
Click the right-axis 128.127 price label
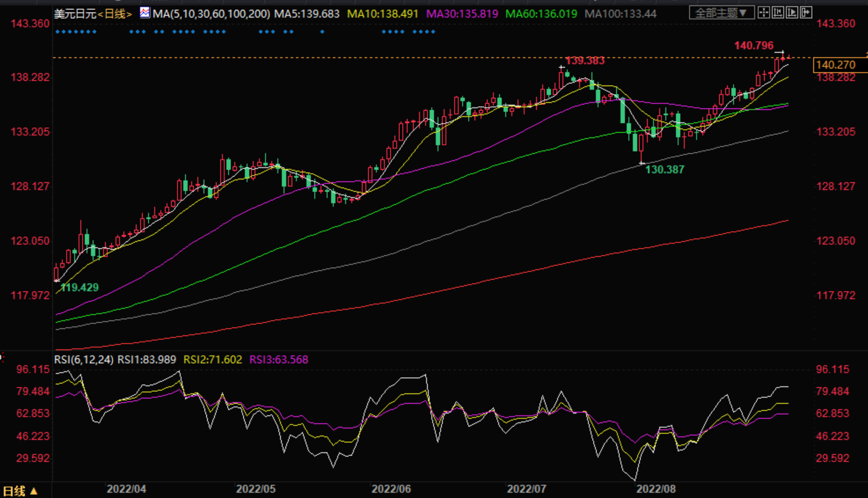pyautogui.click(x=836, y=187)
